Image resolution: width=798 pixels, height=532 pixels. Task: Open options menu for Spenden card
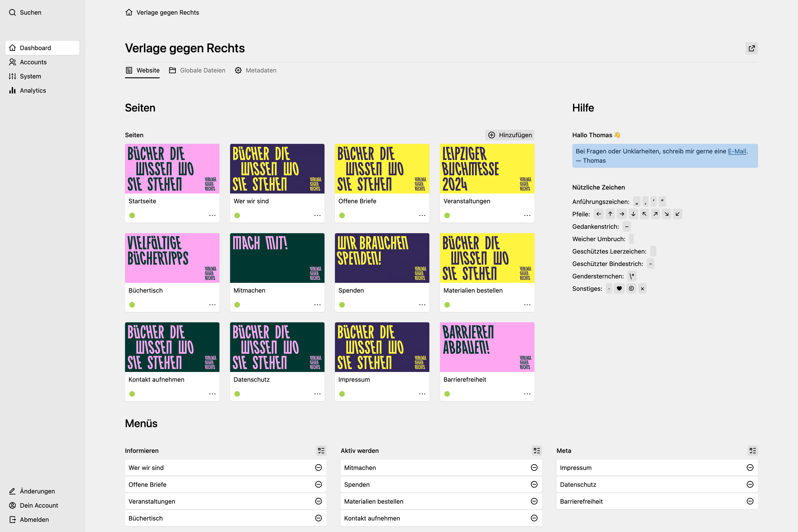(x=422, y=305)
